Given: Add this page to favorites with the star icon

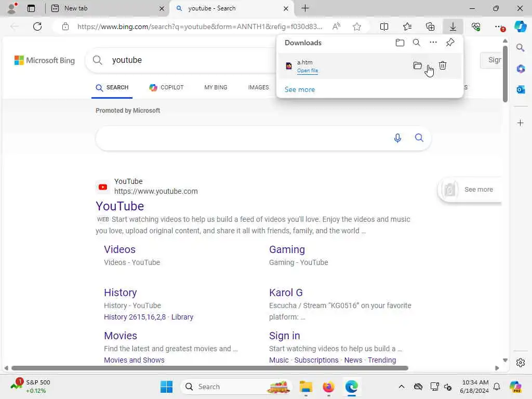Looking at the screenshot, I should [356, 26].
